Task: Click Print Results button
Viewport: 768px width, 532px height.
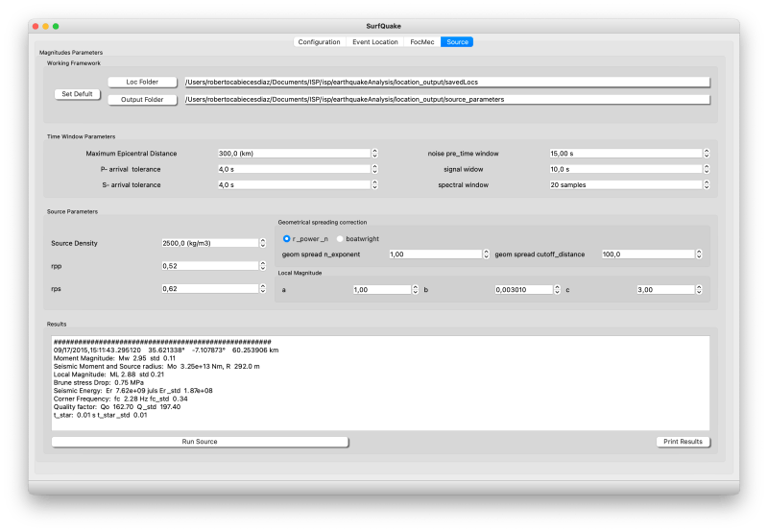Action: tap(683, 442)
